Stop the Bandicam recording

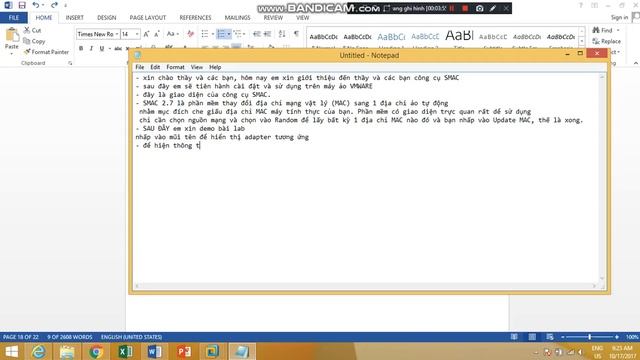[x=465, y=8]
